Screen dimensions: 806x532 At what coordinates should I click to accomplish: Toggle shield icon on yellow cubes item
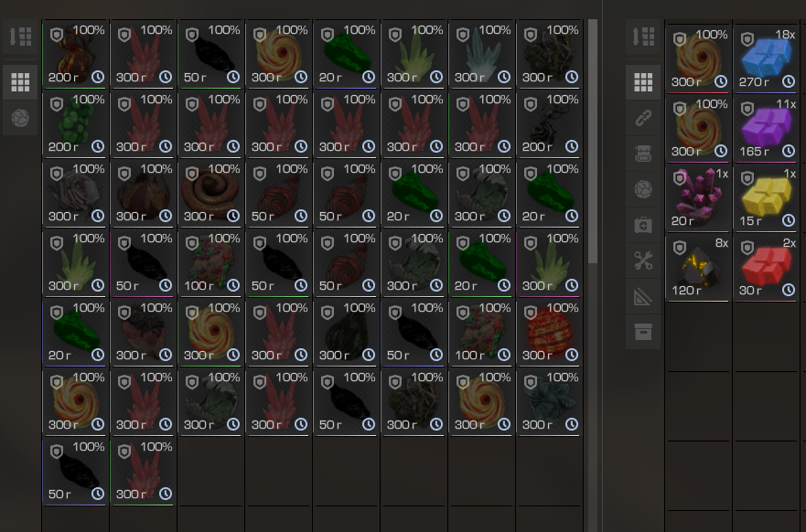[747, 178]
